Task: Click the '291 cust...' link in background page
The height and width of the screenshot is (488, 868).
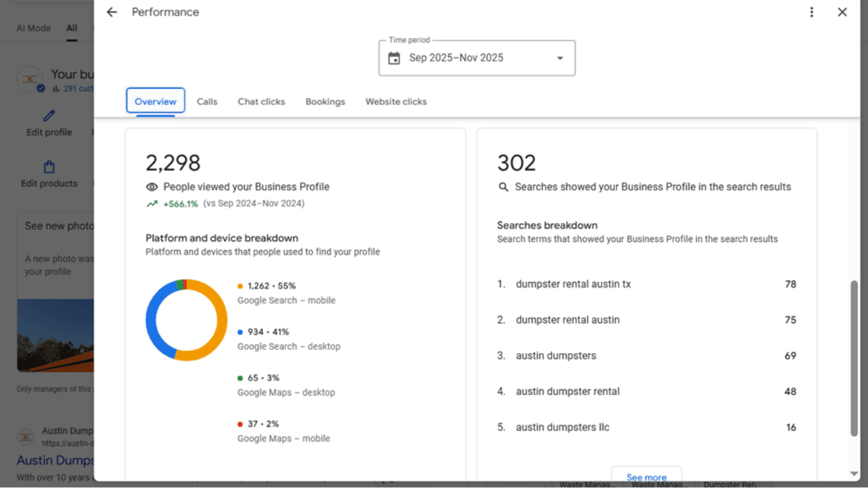Action: pyautogui.click(x=79, y=89)
